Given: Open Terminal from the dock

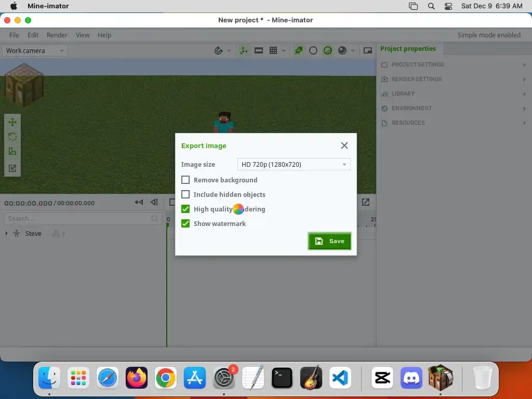Looking at the screenshot, I should pyautogui.click(x=282, y=378).
